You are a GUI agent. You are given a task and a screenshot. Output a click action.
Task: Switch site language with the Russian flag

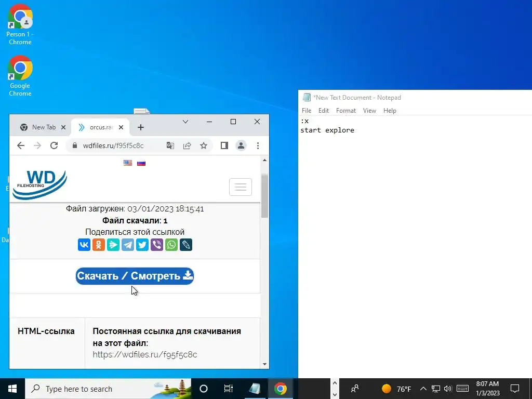tap(141, 163)
